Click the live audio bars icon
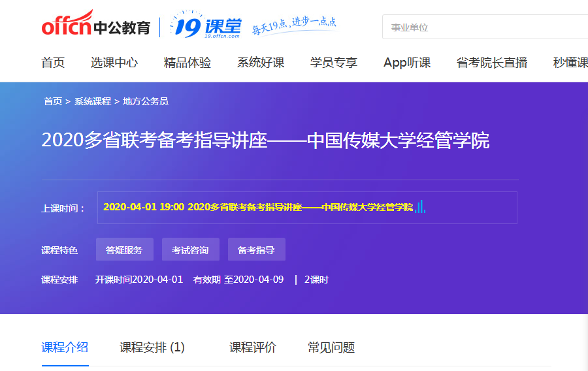 [420, 207]
